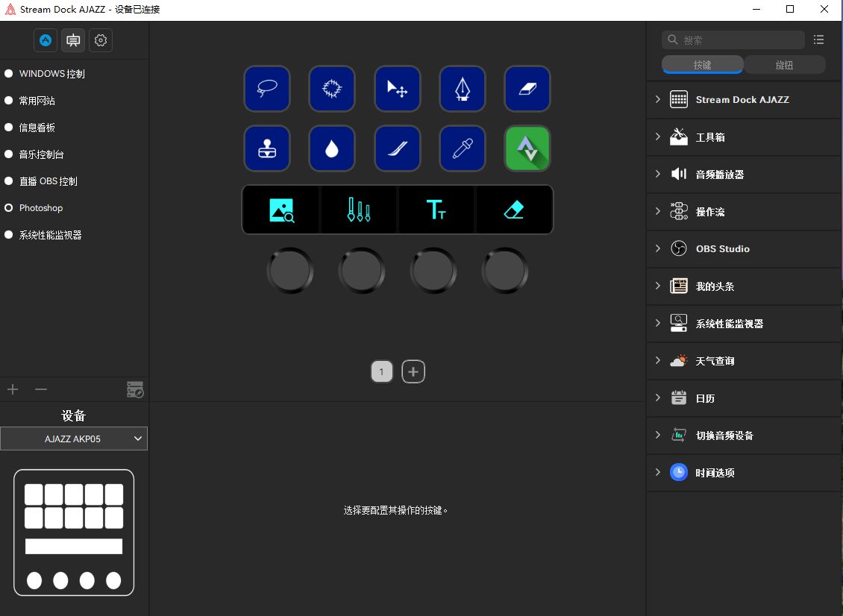The height and width of the screenshot is (616, 843).
Task: Activate the Photoshop profile radio button
Action: coord(9,208)
